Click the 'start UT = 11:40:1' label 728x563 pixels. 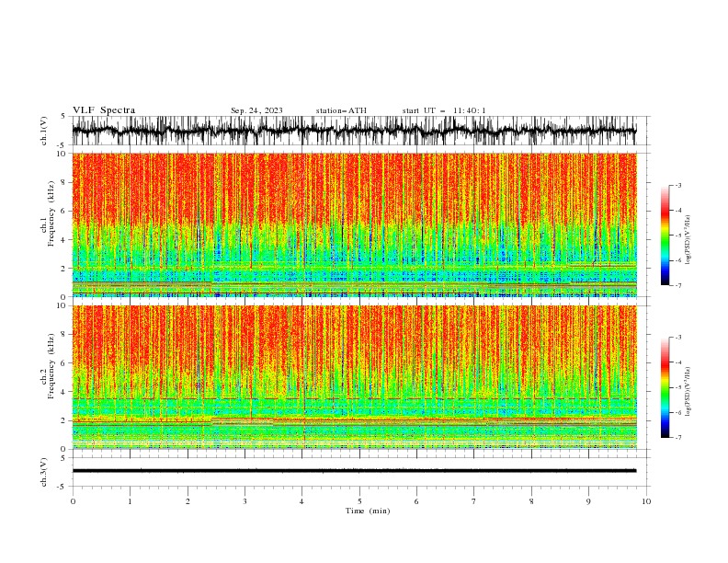pyautogui.click(x=444, y=110)
